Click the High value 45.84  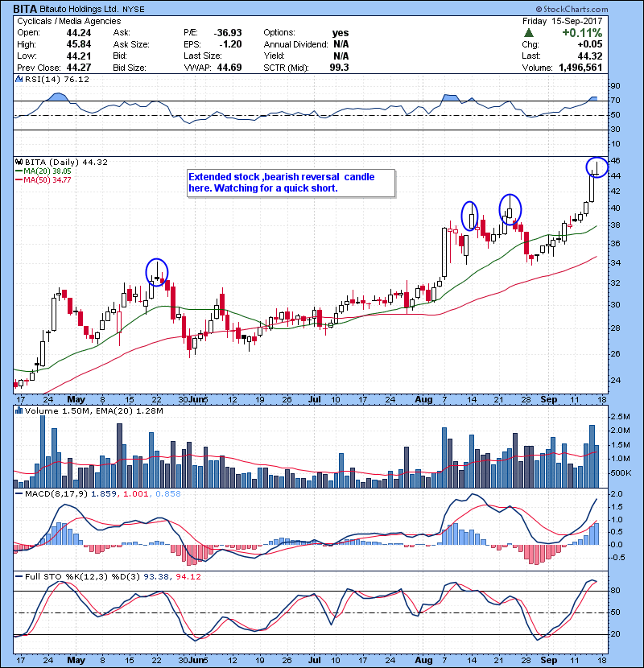point(79,44)
